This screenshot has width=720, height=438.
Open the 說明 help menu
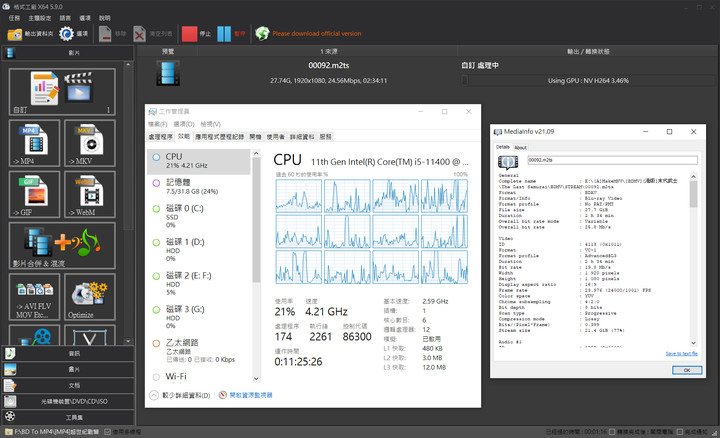(105, 18)
